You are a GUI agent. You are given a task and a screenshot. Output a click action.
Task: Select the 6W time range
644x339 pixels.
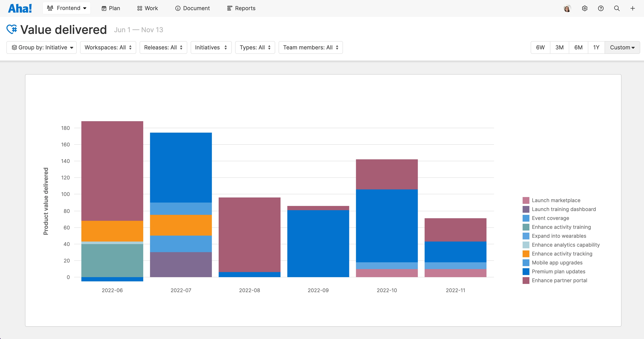point(540,47)
